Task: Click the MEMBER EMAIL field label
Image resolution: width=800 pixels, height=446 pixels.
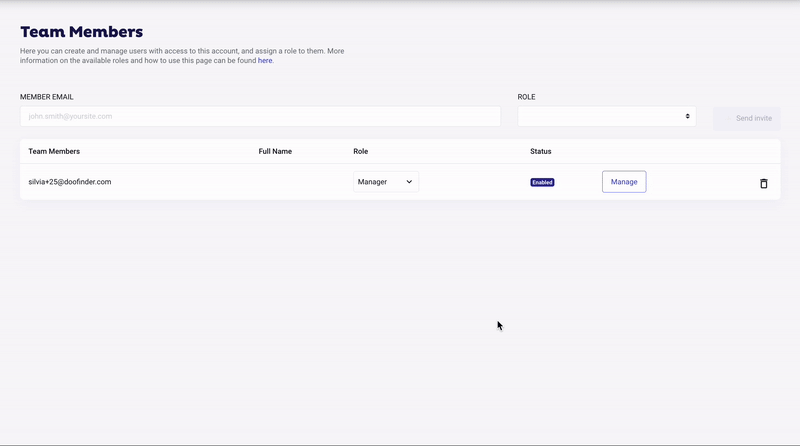Action: [x=46, y=97]
